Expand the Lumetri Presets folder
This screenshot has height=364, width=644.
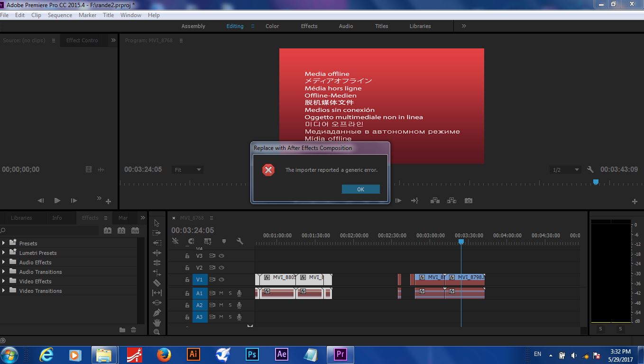pyautogui.click(x=4, y=252)
